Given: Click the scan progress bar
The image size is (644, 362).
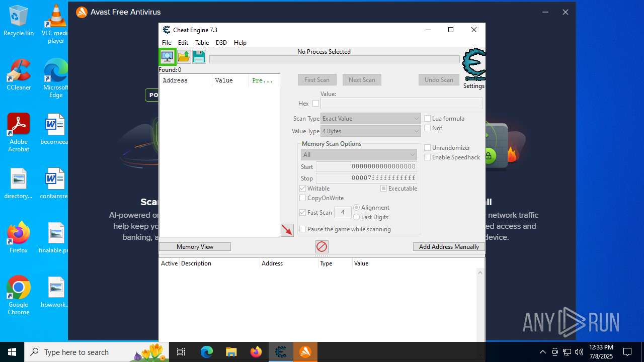Looking at the screenshot, I should tap(335, 59).
